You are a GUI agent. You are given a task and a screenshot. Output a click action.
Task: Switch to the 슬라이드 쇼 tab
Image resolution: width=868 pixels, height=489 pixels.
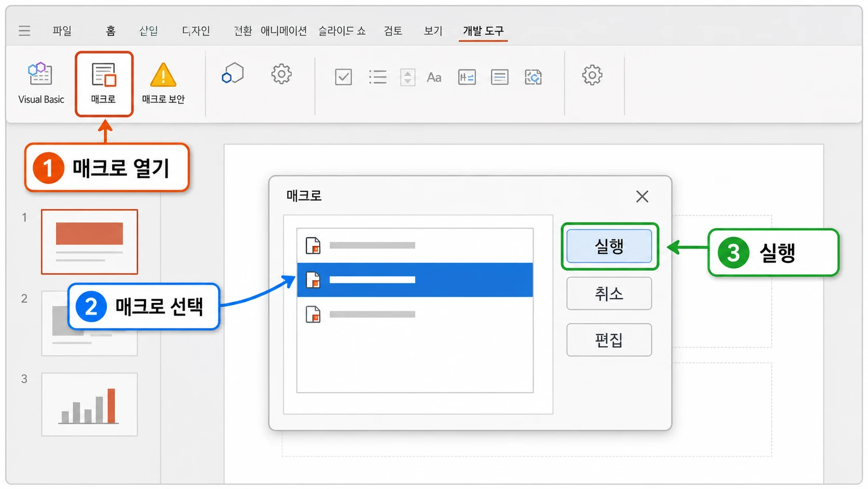coord(342,31)
